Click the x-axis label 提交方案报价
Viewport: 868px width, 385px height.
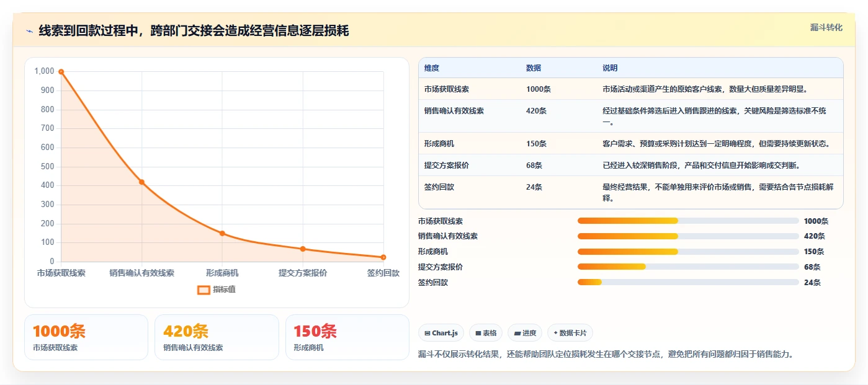point(303,273)
